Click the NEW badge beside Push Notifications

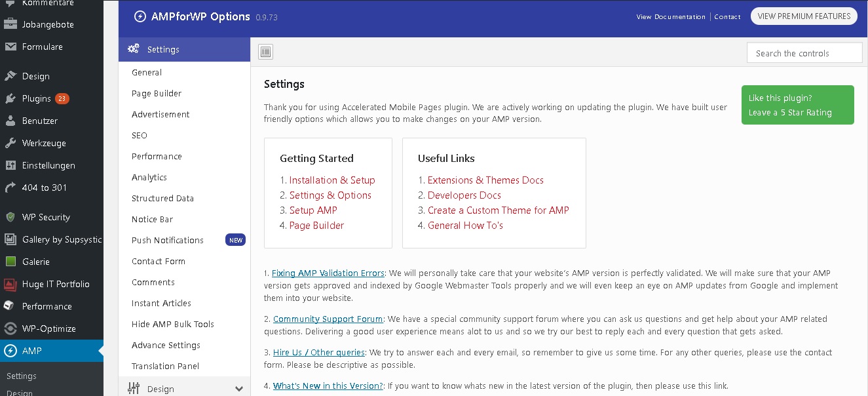click(236, 240)
